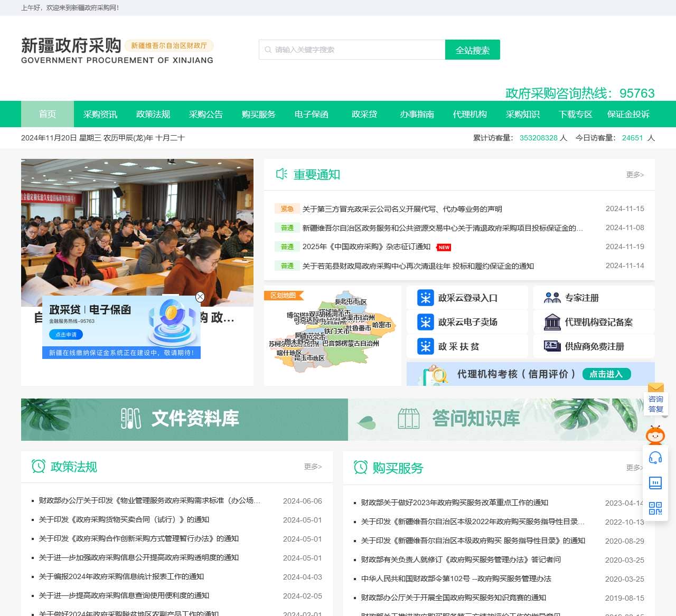Open the 保证金投诉 menu item

pos(628,114)
